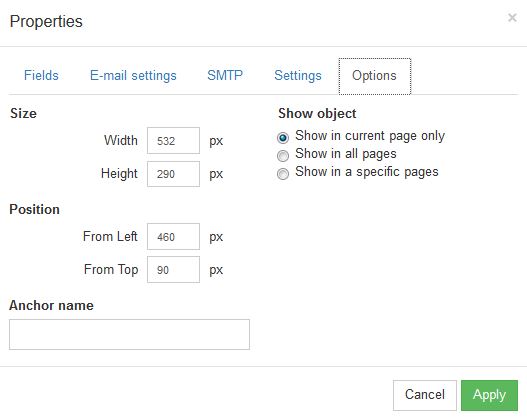
Task: Click the Height input field
Action: (173, 174)
